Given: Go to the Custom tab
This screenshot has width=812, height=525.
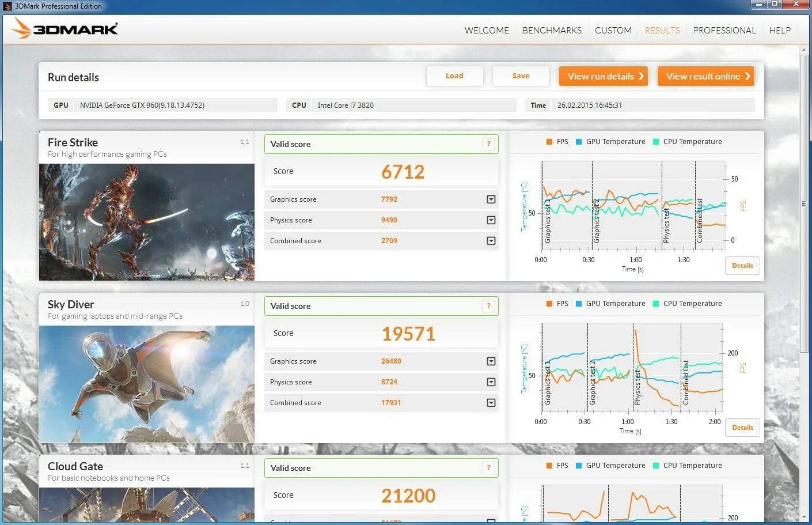Looking at the screenshot, I should coord(613,30).
